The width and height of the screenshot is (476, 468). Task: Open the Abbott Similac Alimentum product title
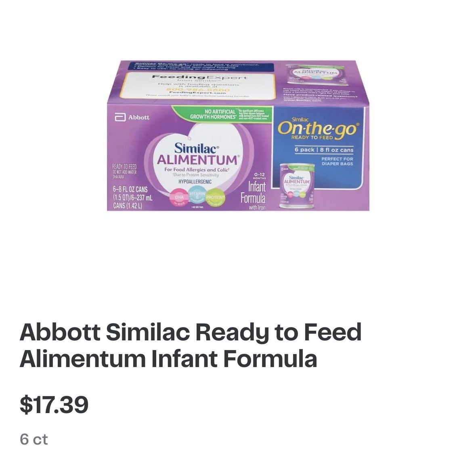(190, 345)
